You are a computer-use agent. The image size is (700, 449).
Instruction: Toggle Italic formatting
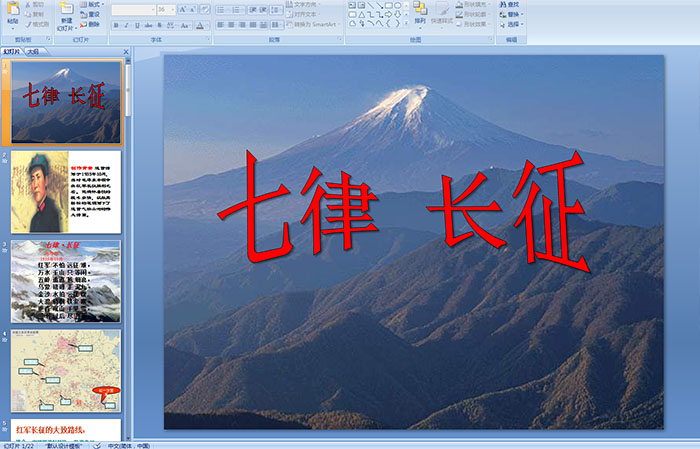(x=126, y=25)
